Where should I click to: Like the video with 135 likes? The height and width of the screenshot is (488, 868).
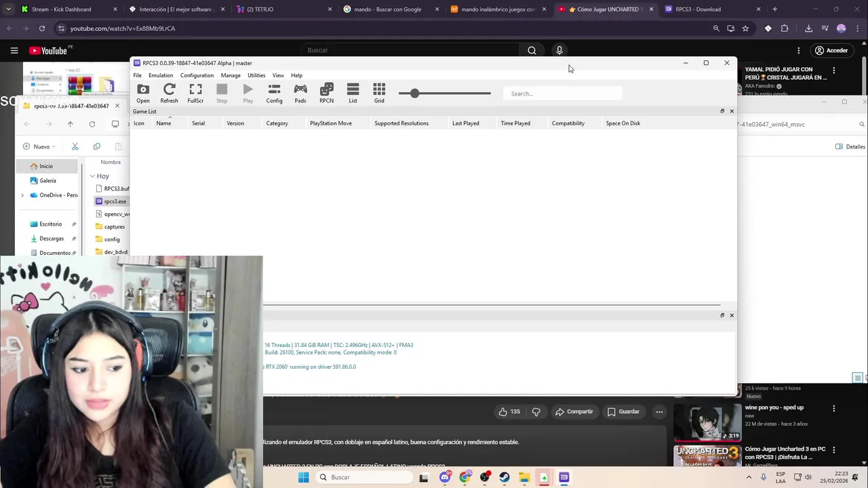[509, 411]
